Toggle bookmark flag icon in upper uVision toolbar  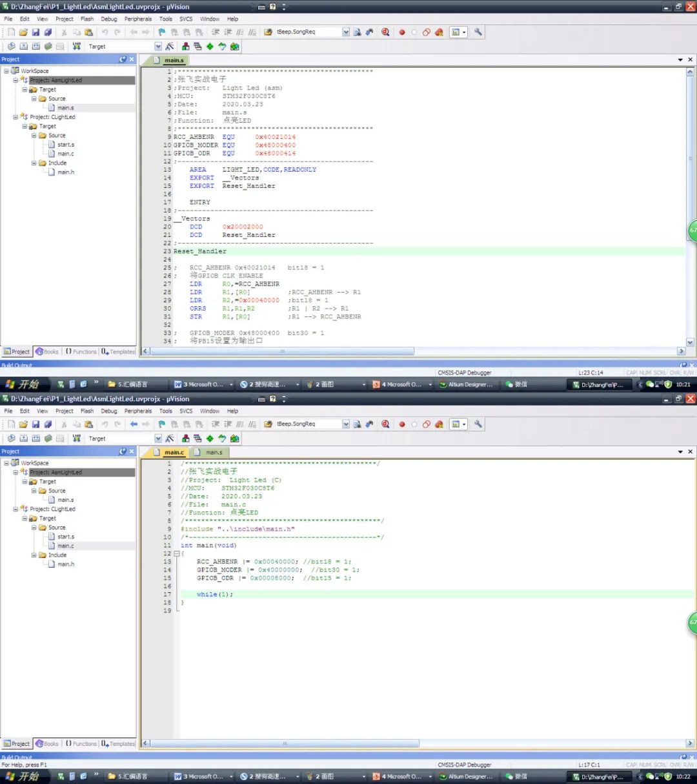(162, 32)
